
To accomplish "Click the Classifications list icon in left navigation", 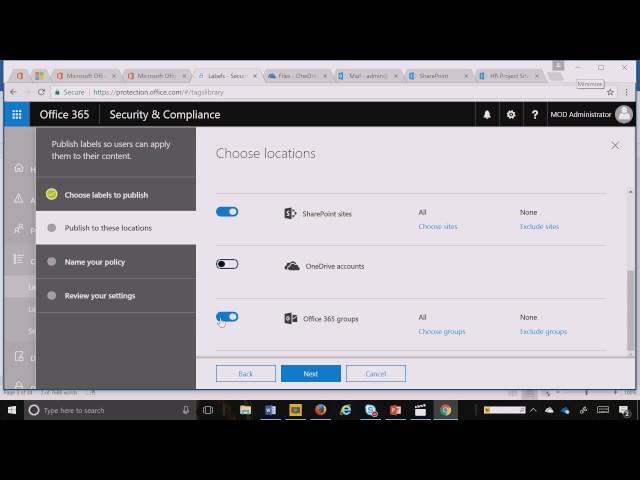I will click(x=19, y=259).
